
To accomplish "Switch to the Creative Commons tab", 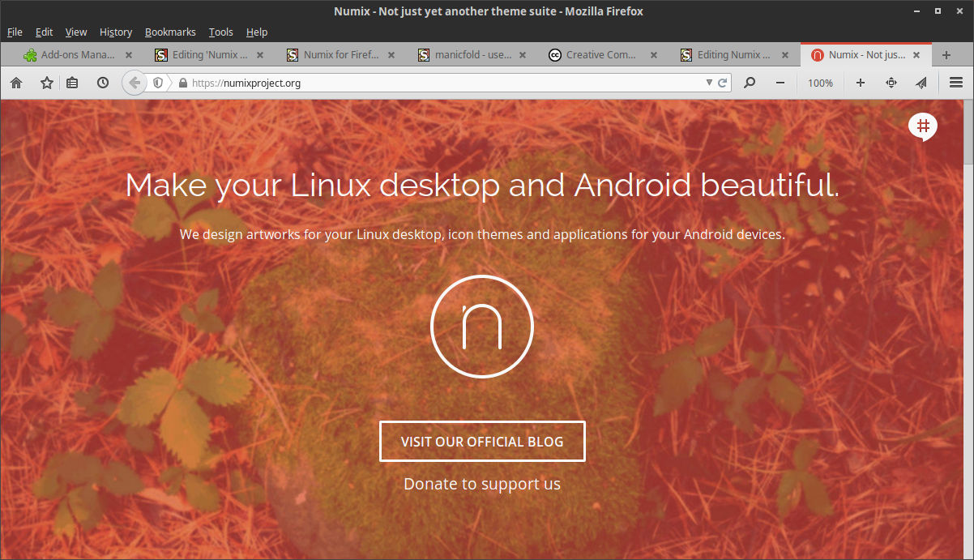I will click(x=603, y=55).
